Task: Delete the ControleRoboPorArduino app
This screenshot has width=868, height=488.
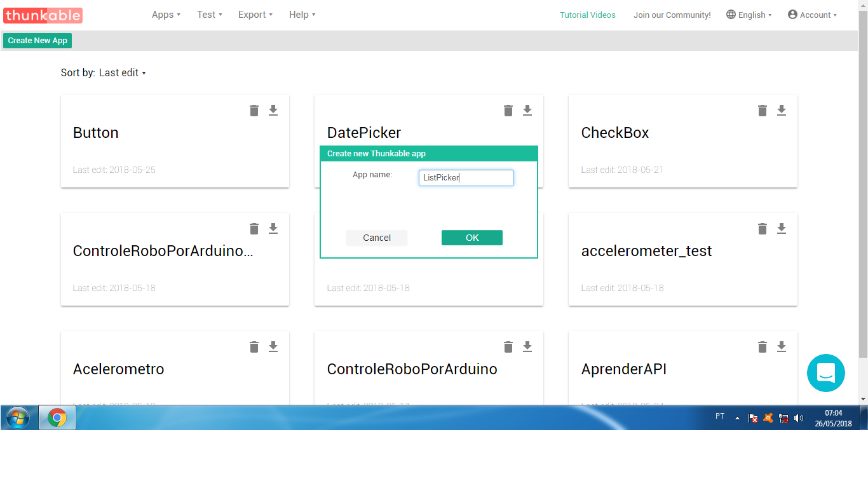Action: coord(508,347)
